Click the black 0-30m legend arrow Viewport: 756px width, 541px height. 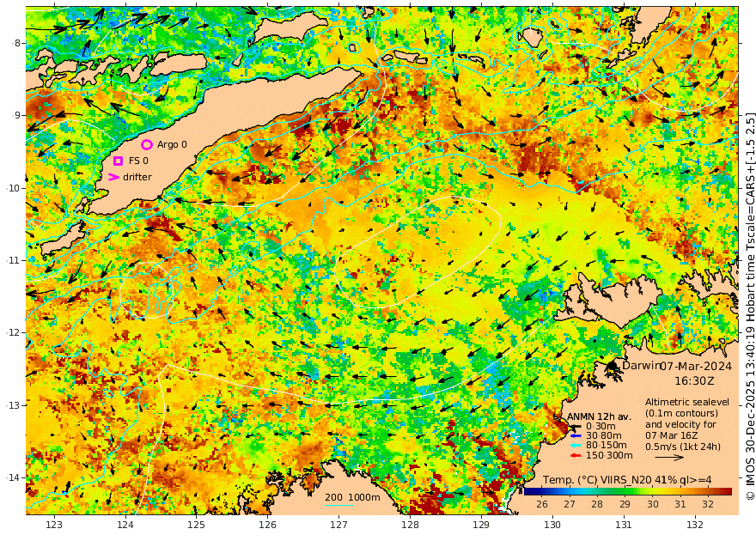pos(576,426)
